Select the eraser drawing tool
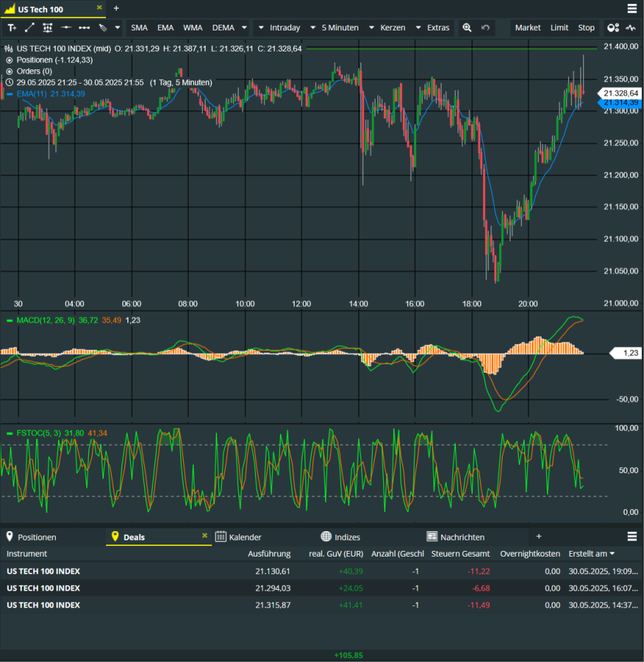Screen dimensions: 644x662 coord(103,28)
